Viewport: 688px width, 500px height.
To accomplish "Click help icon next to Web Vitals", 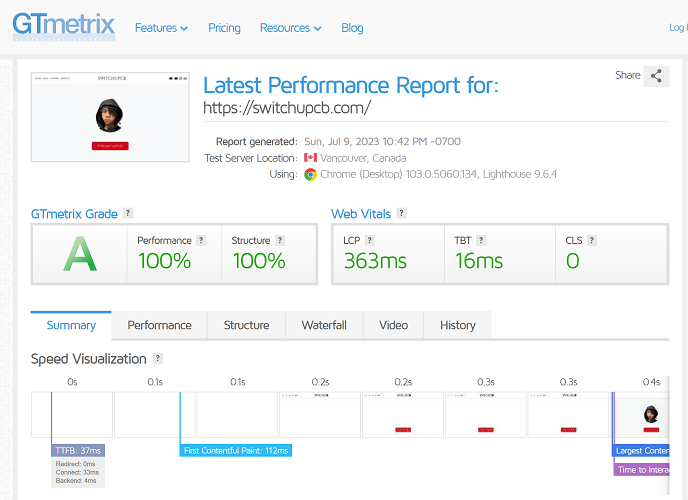I will [x=401, y=214].
